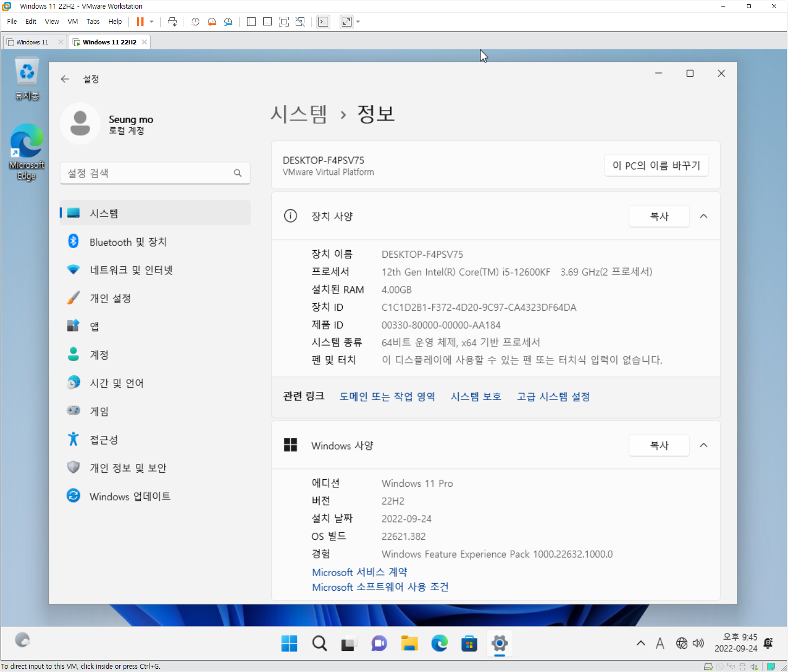Select 시스템 in the settings sidebar
Screen dimensions: 788x672
click(x=155, y=213)
